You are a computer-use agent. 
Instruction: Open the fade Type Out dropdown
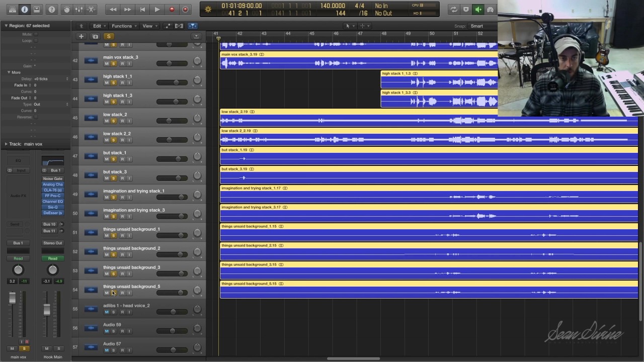click(51, 104)
